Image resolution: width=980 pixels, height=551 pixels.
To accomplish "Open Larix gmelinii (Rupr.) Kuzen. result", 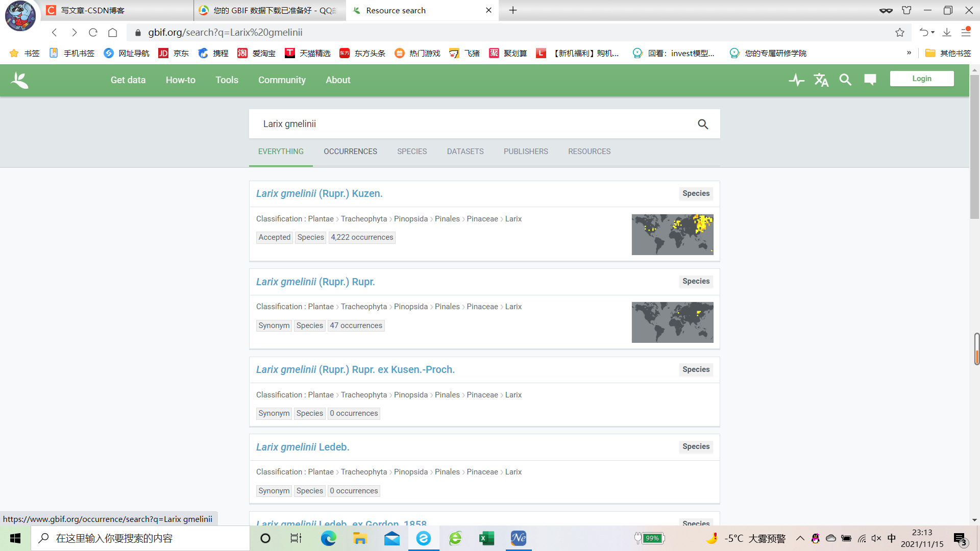I will coord(319,194).
